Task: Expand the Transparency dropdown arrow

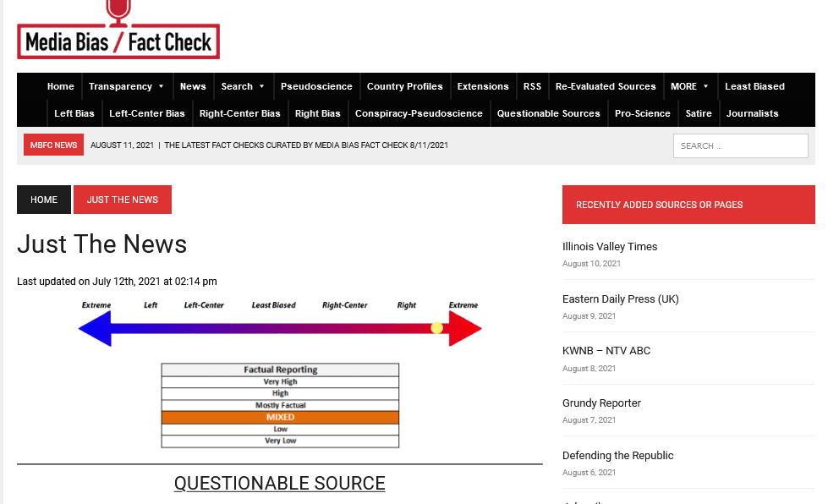Action: [161, 86]
